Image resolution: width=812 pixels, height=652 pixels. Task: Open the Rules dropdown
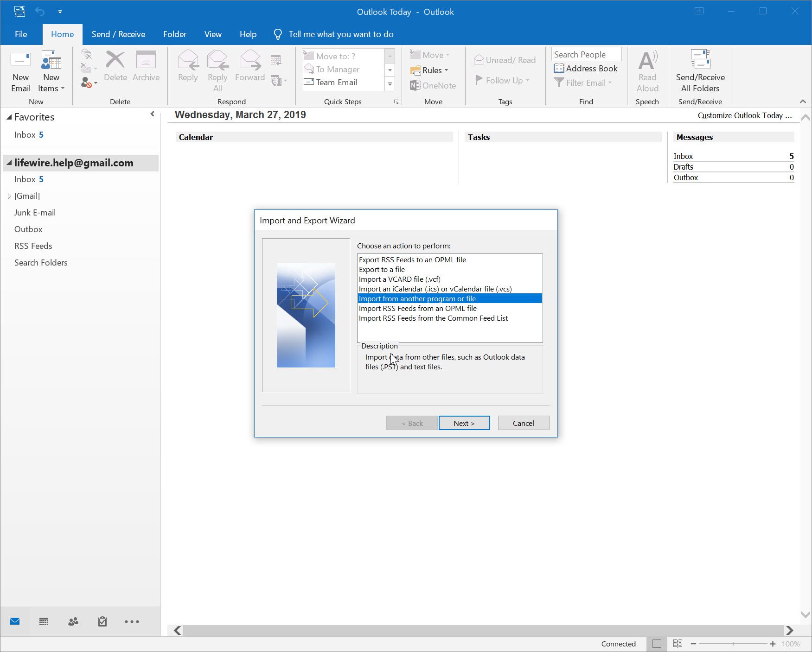click(429, 70)
